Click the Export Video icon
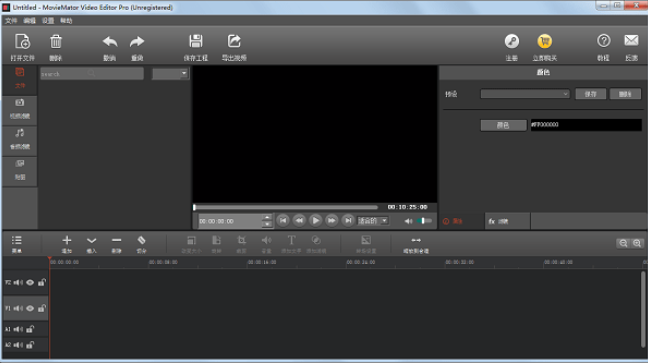This screenshot has width=648, height=363. [234, 41]
